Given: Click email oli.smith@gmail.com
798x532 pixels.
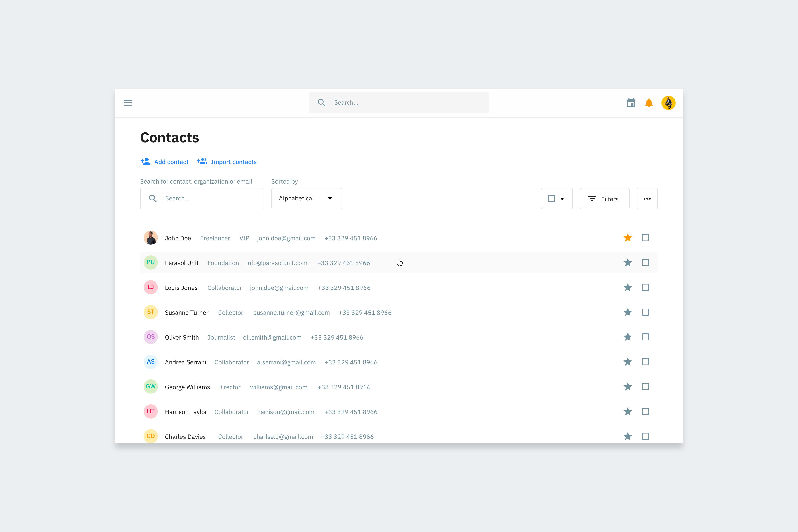Looking at the screenshot, I should [x=272, y=337].
